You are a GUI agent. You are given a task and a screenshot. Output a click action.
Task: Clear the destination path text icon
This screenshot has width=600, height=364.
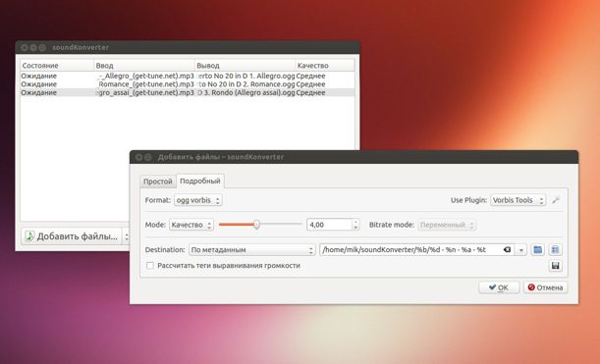pyautogui.click(x=507, y=249)
